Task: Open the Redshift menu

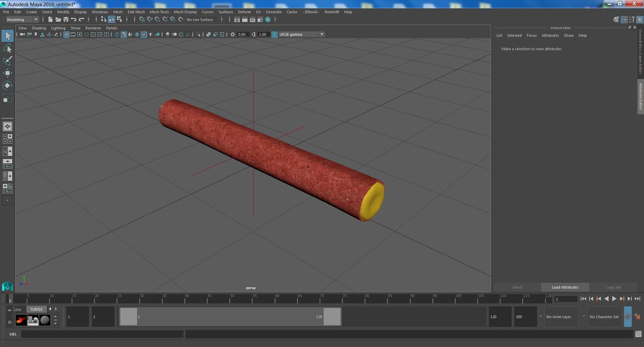Action: pyautogui.click(x=332, y=12)
